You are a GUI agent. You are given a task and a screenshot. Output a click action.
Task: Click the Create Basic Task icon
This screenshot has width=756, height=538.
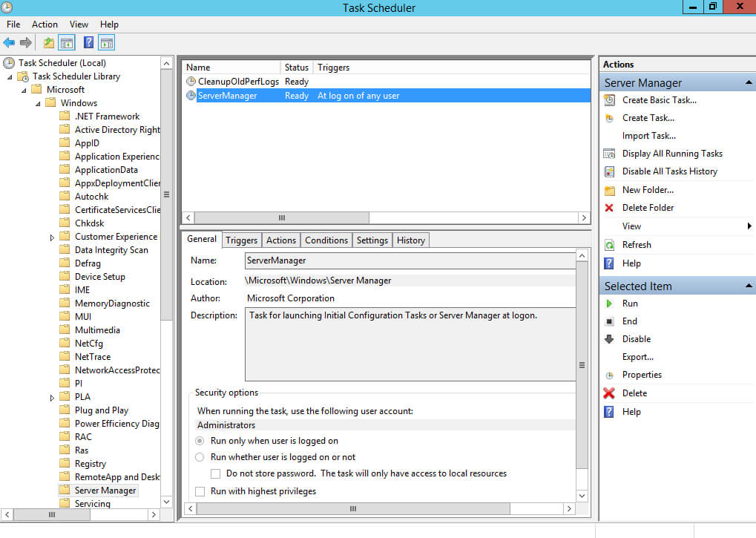pos(609,100)
